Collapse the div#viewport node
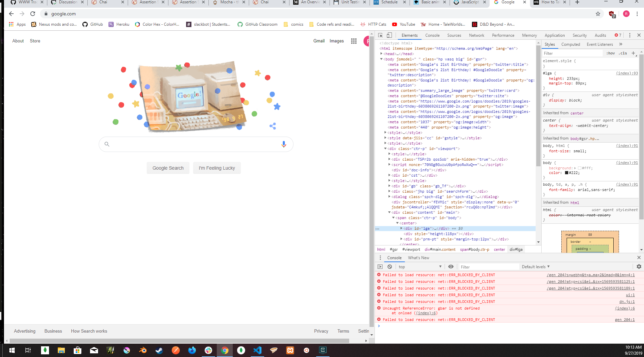The width and height of the screenshot is (644, 357). [x=385, y=149]
